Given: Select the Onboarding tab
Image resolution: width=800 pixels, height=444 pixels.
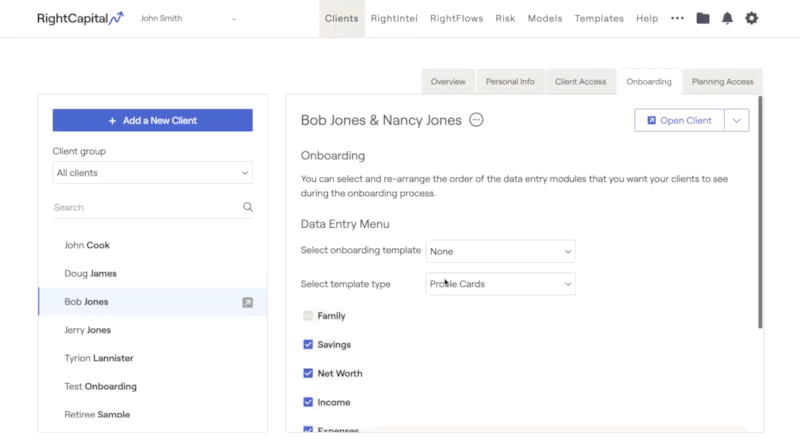Looking at the screenshot, I should [649, 82].
